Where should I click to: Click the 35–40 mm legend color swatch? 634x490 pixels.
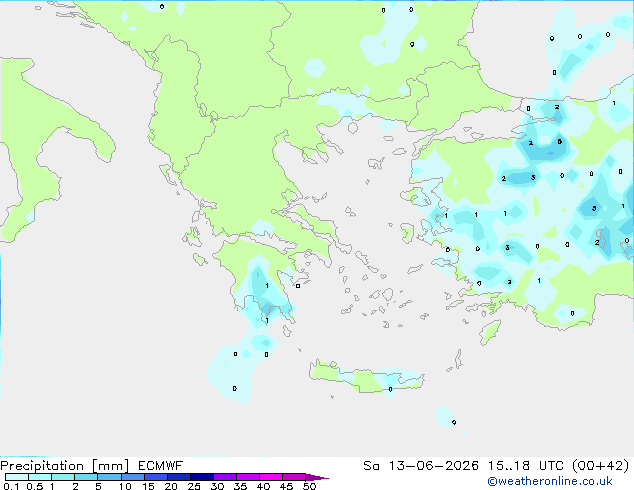(247, 477)
